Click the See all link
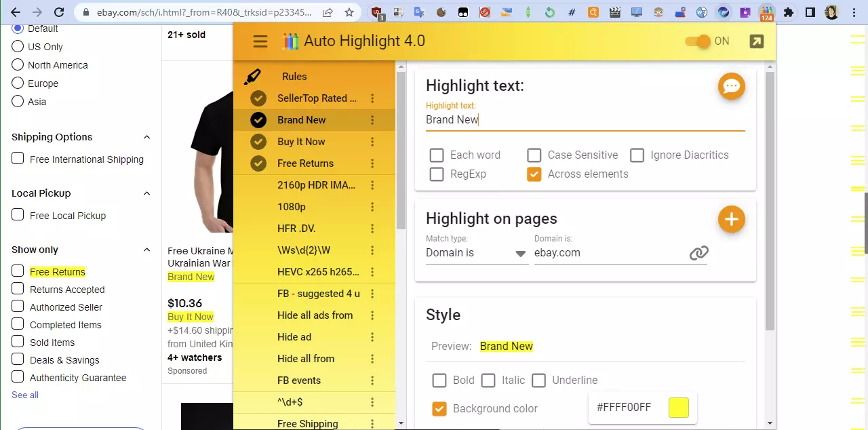Image resolution: width=868 pixels, height=430 pixels. pyautogui.click(x=25, y=395)
